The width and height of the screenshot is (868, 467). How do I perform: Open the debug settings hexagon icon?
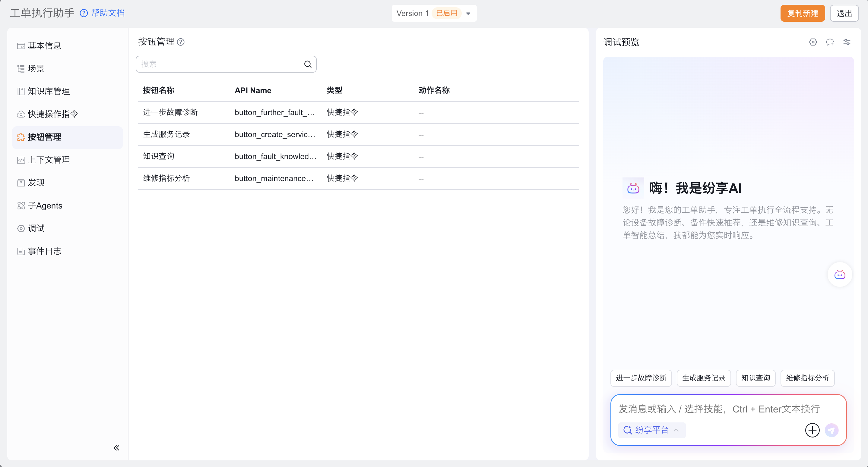(813, 42)
